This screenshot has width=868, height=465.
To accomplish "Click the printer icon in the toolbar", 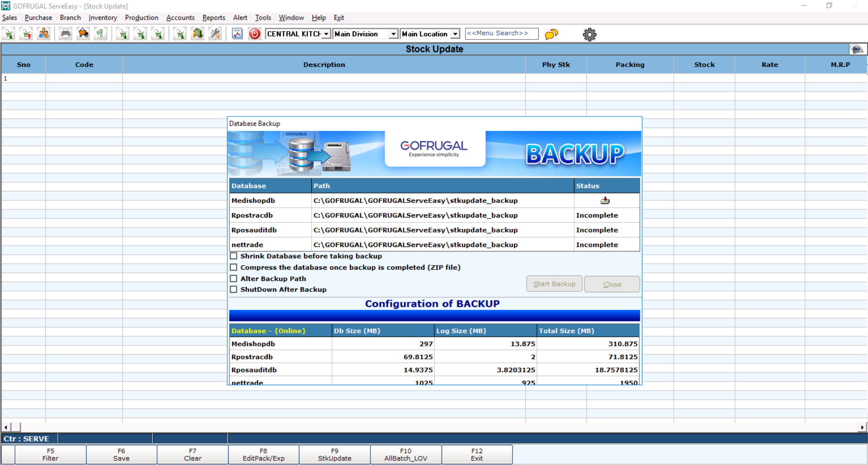I will [x=66, y=34].
